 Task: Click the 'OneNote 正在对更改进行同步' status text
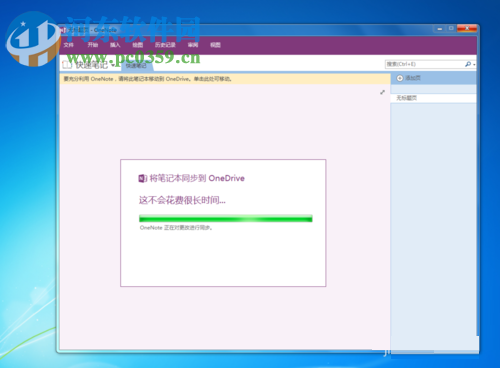click(176, 228)
